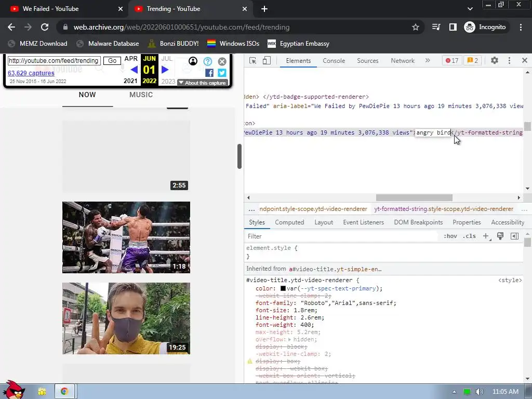Bookmark this page star icon
The width and height of the screenshot is (532, 399).
[415, 27]
